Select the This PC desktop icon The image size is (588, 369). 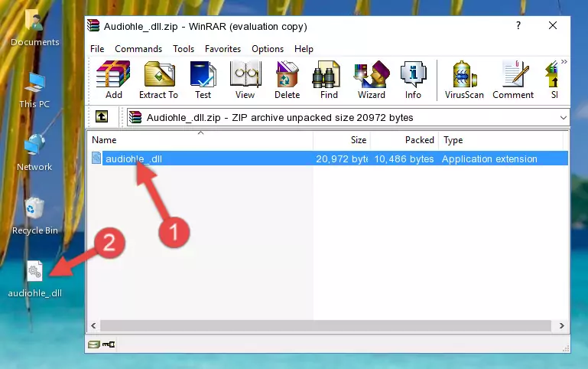point(34,90)
